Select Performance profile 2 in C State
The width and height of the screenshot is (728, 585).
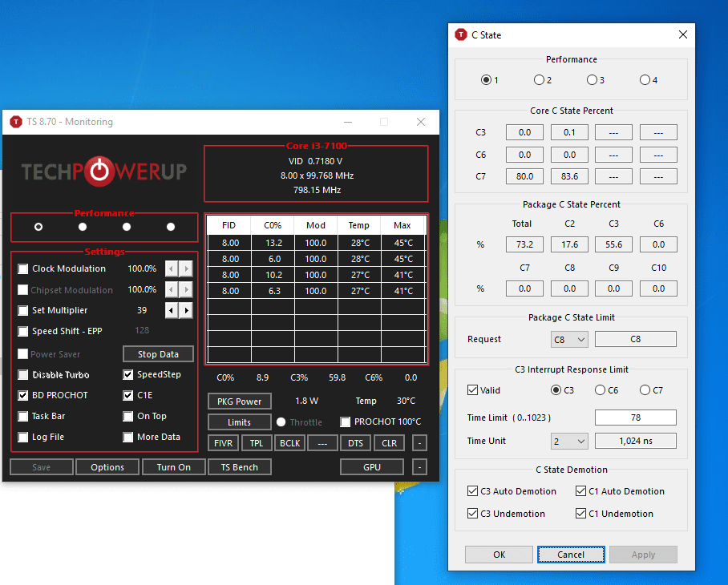pyautogui.click(x=539, y=80)
